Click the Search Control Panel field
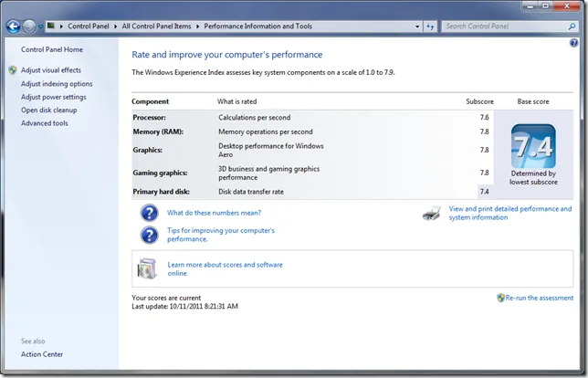588x378 pixels. pos(502,26)
